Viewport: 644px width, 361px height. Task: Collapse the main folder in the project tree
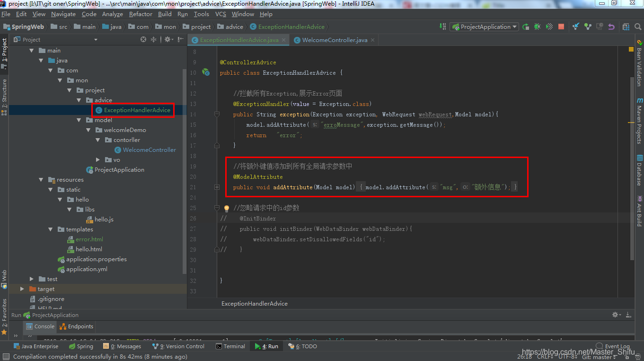[32, 51]
